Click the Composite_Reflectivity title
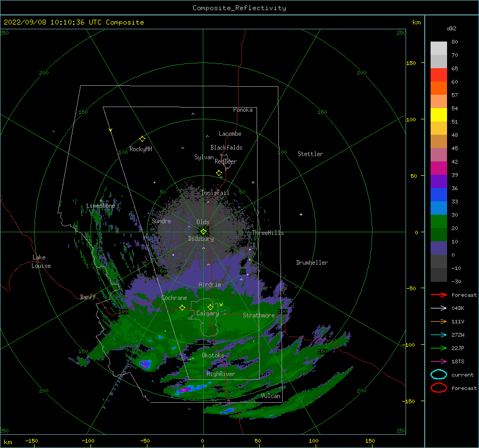 point(240,8)
